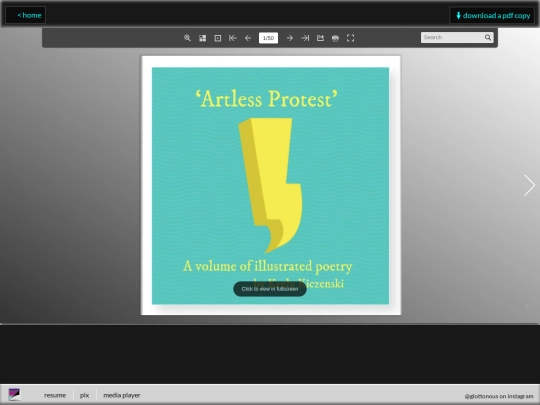Toggle the single page view icon

218,38
